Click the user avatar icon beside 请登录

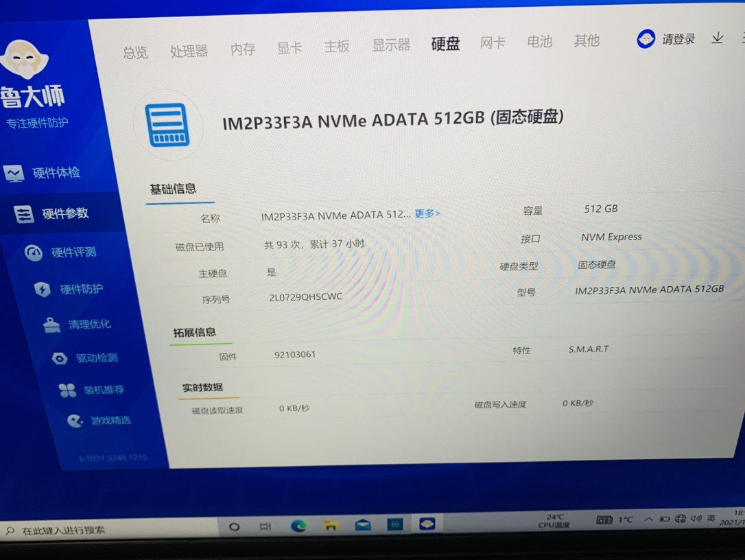pos(646,39)
